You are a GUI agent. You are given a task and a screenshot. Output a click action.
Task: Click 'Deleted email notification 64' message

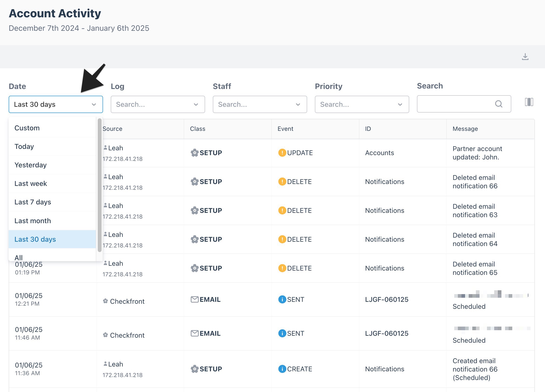pyautogui.click(x=475, y=240)
